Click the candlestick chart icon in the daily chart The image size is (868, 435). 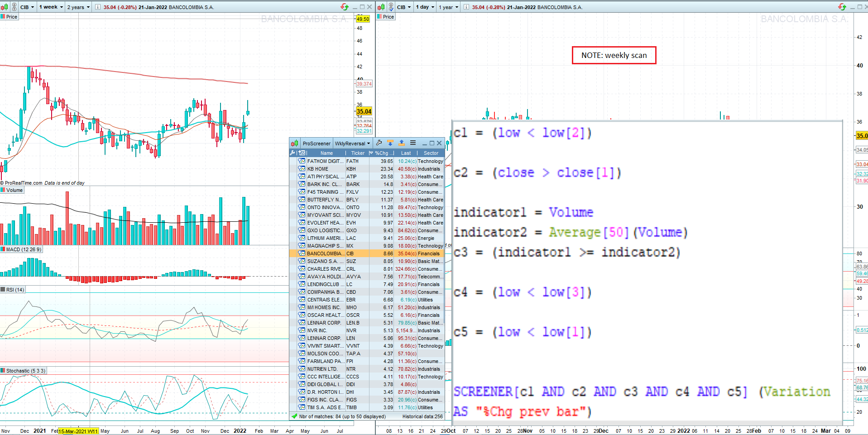coord(381,7)
